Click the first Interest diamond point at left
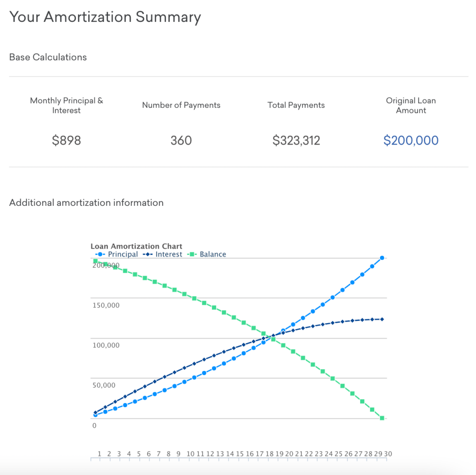 click(95, 412)
